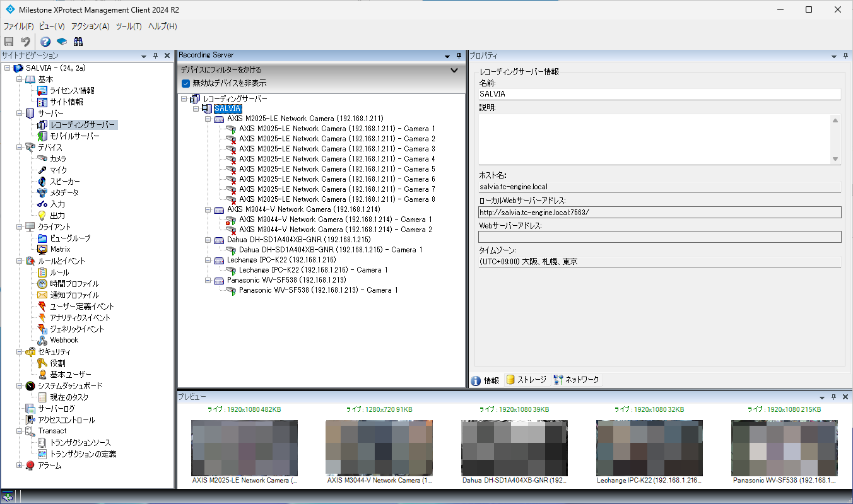Open トランザクションソース node
Viewport: 853px width, 504px height.
(x=80, y=443)
